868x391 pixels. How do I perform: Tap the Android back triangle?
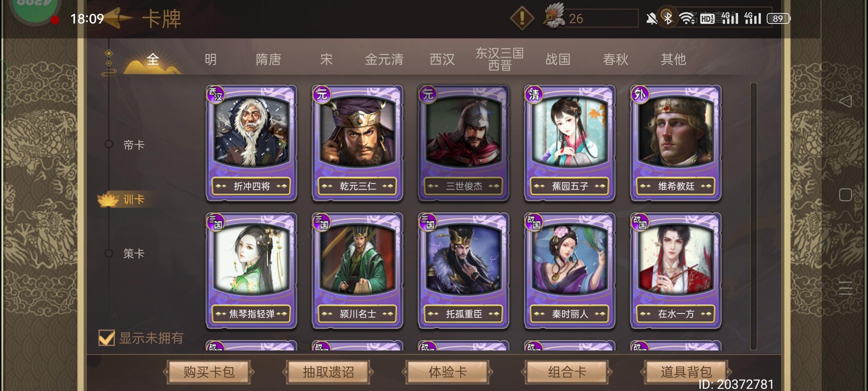[x=846, y=101]
